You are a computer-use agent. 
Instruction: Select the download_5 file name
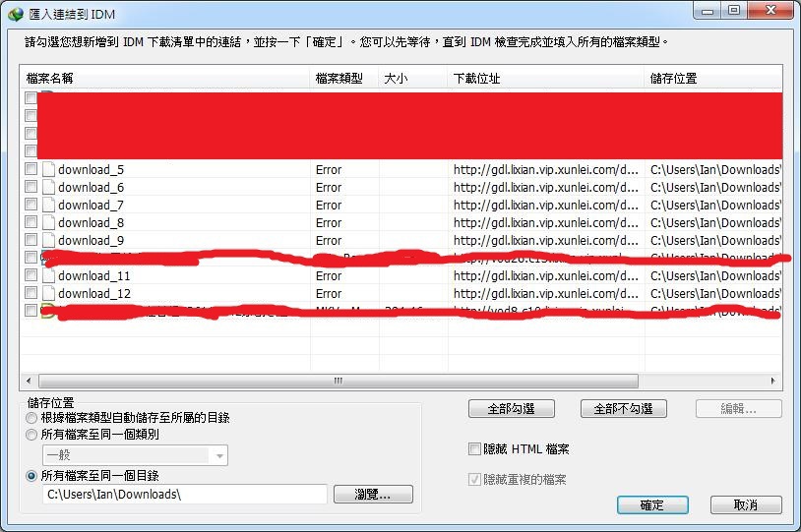coord(91,169)
